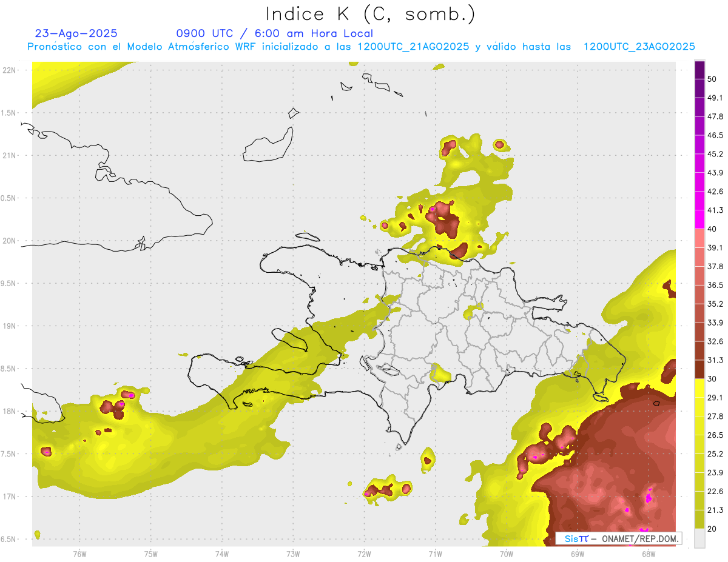Viewport: 728px width, 562px height.
Task: Click the "19N" latitude label
Action: coord(9,326)
